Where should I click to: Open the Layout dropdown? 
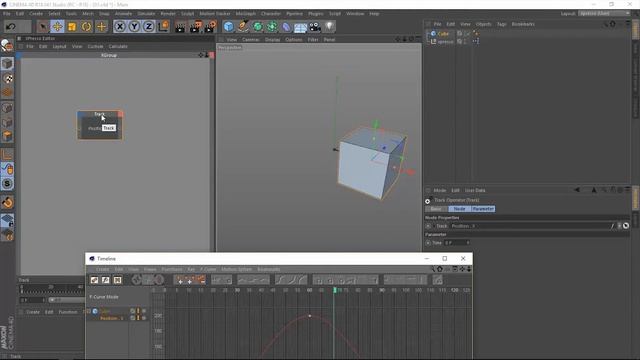[x=604, y=13]
